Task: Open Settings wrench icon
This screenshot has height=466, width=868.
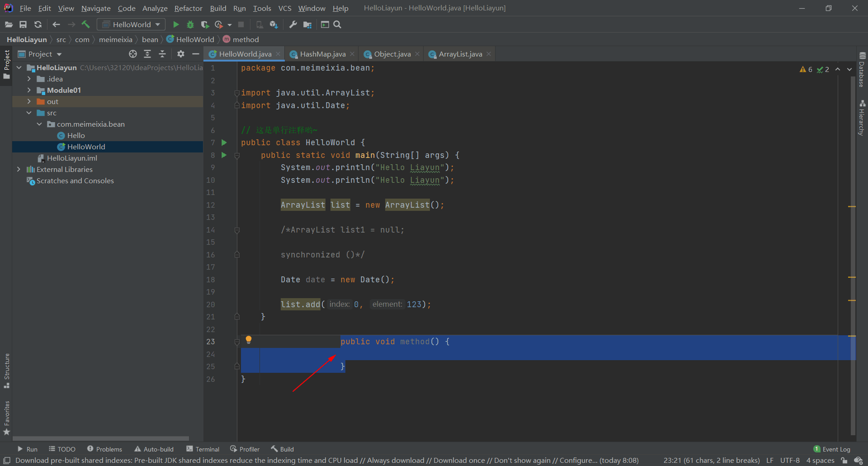Action: 293,24
